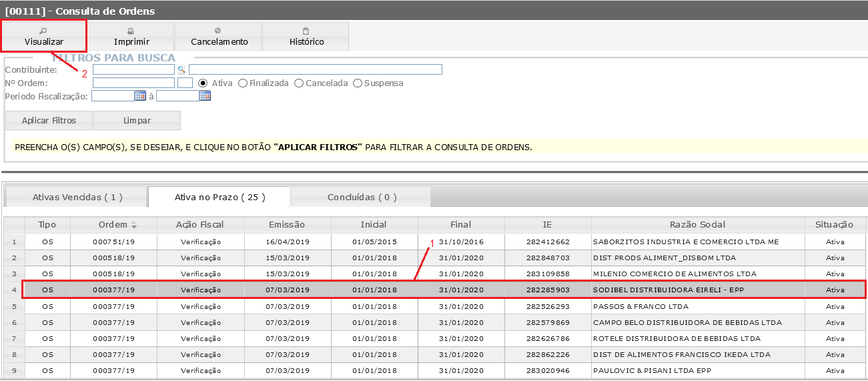Select the Finalizada radio button

[x=243, y=83]
